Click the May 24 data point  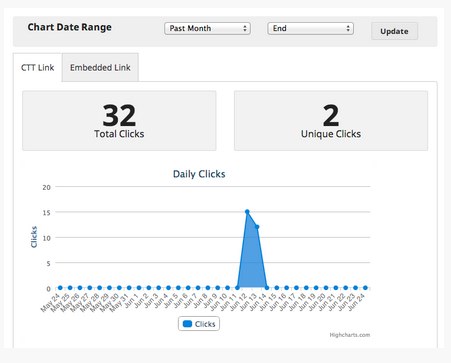60,288
